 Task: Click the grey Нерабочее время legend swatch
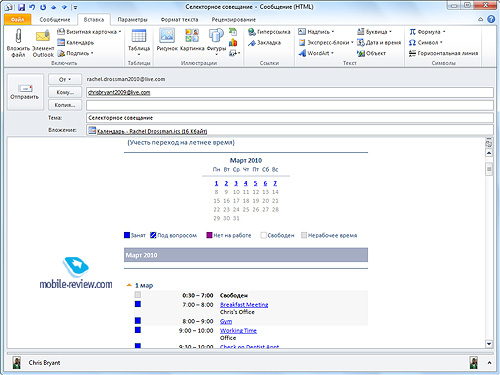[304, 235]
